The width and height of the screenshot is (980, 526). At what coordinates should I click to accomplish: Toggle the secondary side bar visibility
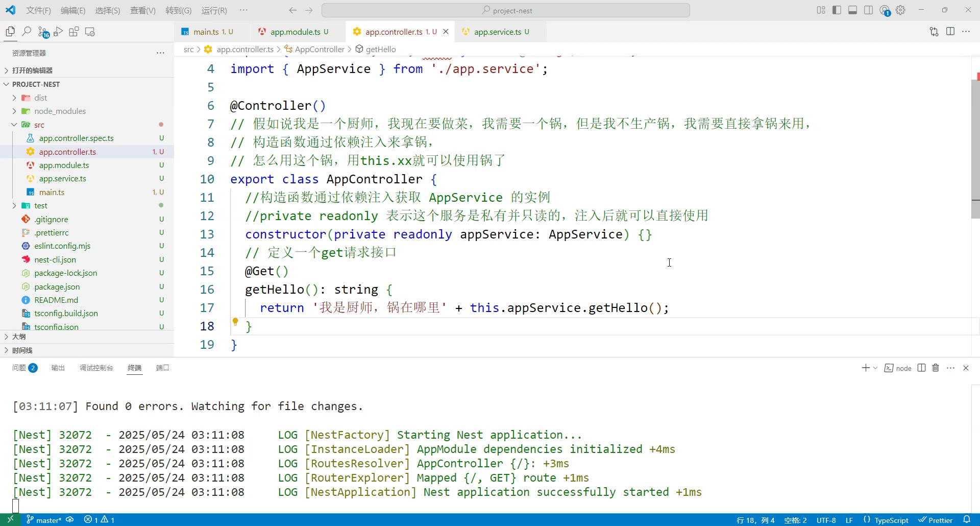pyautogui.click(x=868, y=10)
